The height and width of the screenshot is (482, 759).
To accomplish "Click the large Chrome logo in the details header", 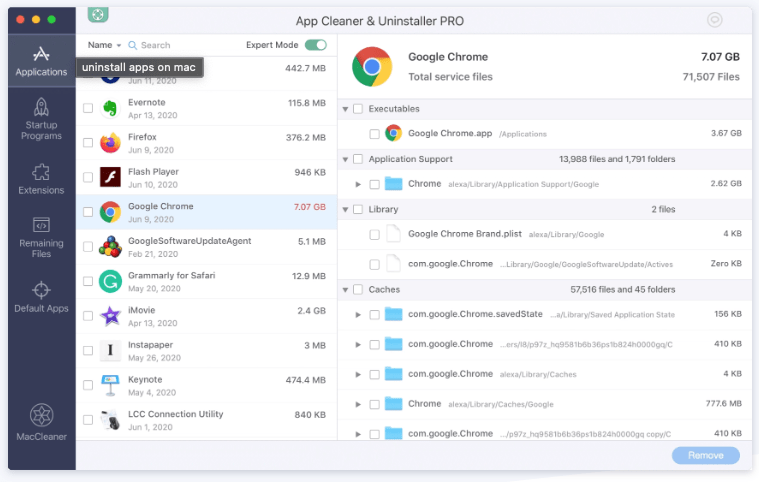I will (x=372, y=67).
